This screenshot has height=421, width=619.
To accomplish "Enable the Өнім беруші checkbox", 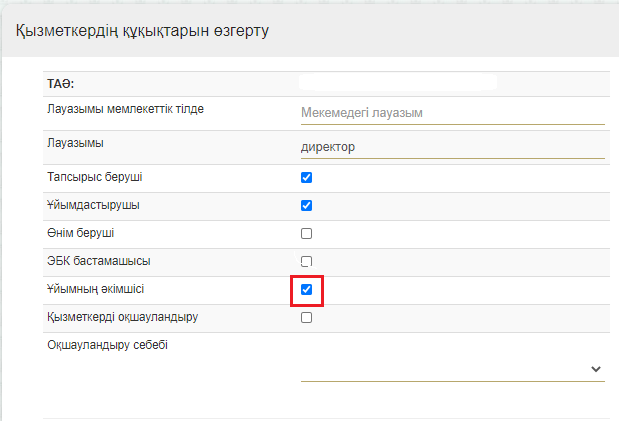I will click(x=307, y=234).
